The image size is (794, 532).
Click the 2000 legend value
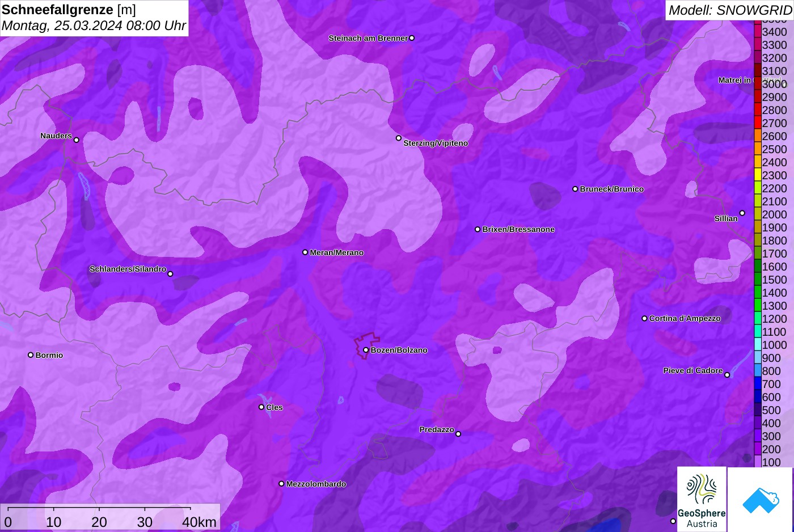pyautogui.click(x=775, y=214)
